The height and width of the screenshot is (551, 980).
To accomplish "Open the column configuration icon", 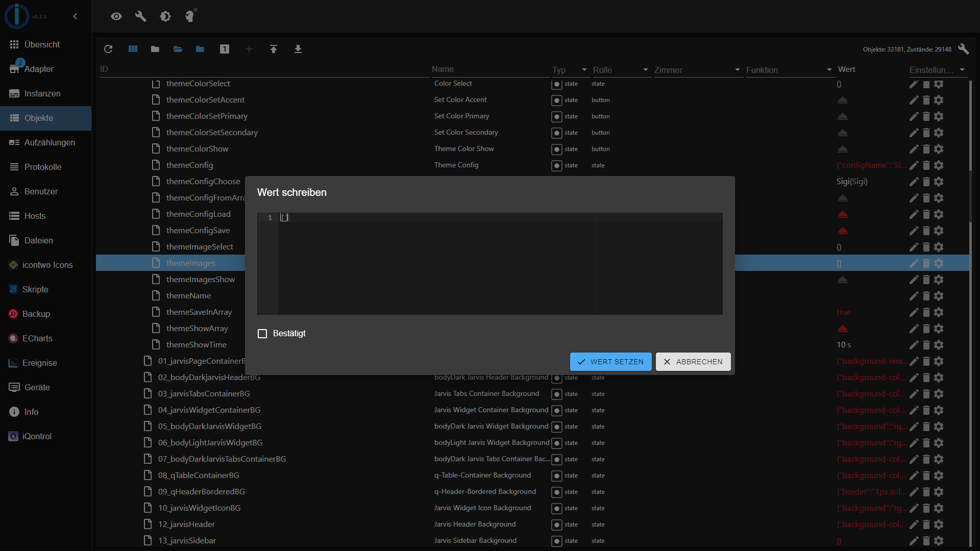I will (133, 49).
